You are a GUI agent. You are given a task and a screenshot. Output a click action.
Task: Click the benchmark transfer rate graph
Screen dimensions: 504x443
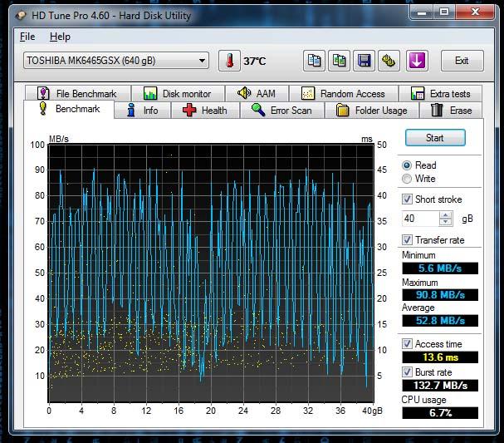(211, 273)
